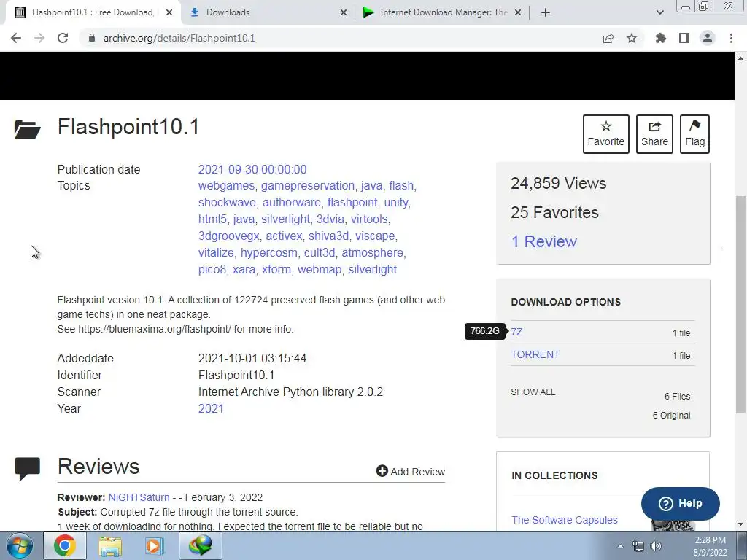The width and height of the screenshot is (747, 560).
Task: Close the Flashpoint10.1 tab
Action: [169, 12]
